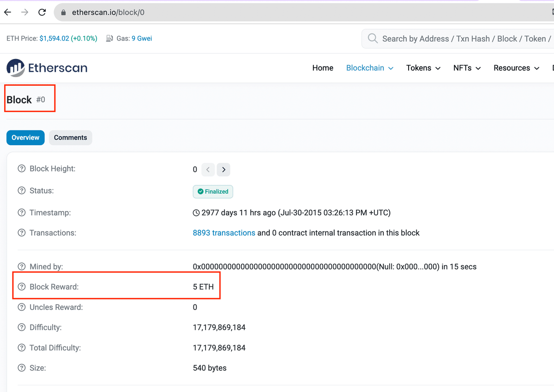The height and width of the screenshot is (392, 554).
Task: Go back with the browser back arrow
Action: coord(7,12)
